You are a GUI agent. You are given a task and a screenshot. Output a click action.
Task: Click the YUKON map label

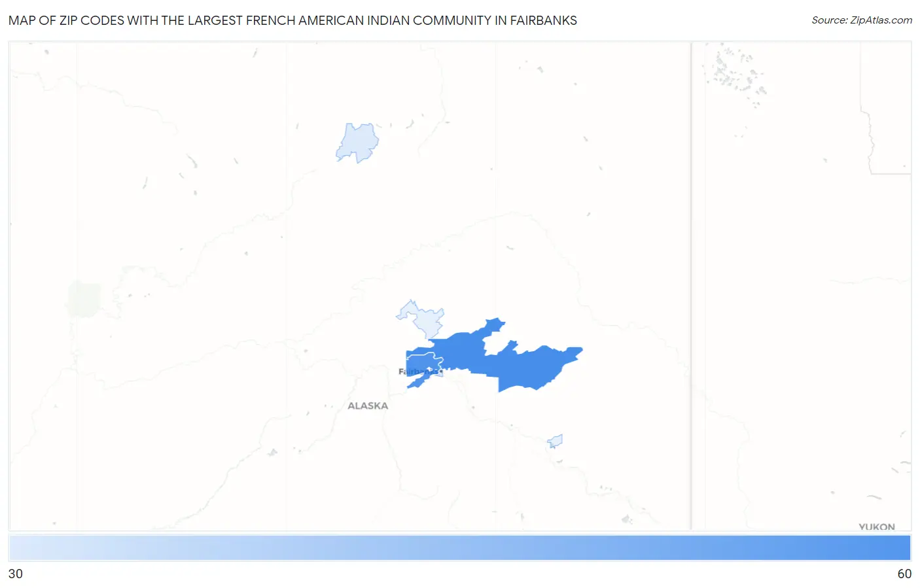point(877,527)
